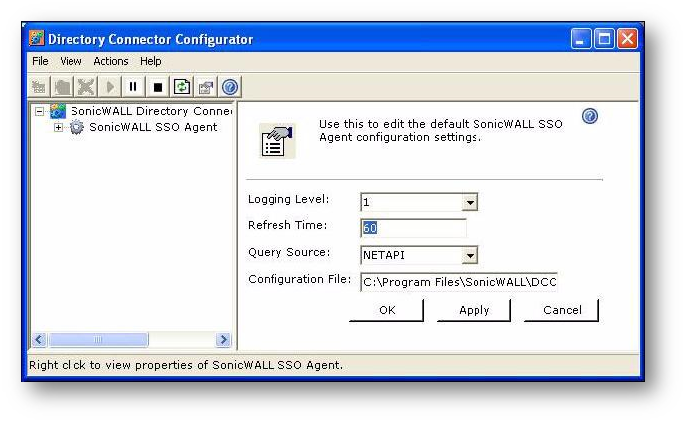687x424 pixels.
Task: Click the tree pane horizontal scrollbar right arrow
Action: tap(223, 341)
